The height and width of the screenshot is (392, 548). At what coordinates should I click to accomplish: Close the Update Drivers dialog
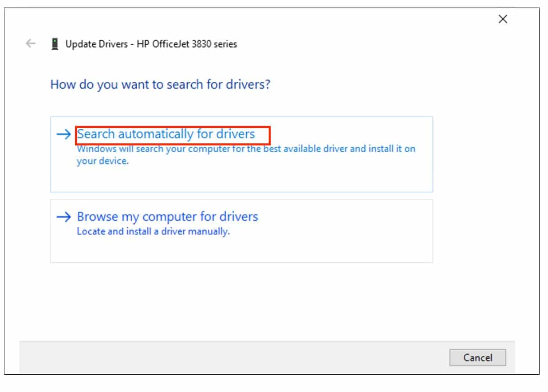coord(503,19)
